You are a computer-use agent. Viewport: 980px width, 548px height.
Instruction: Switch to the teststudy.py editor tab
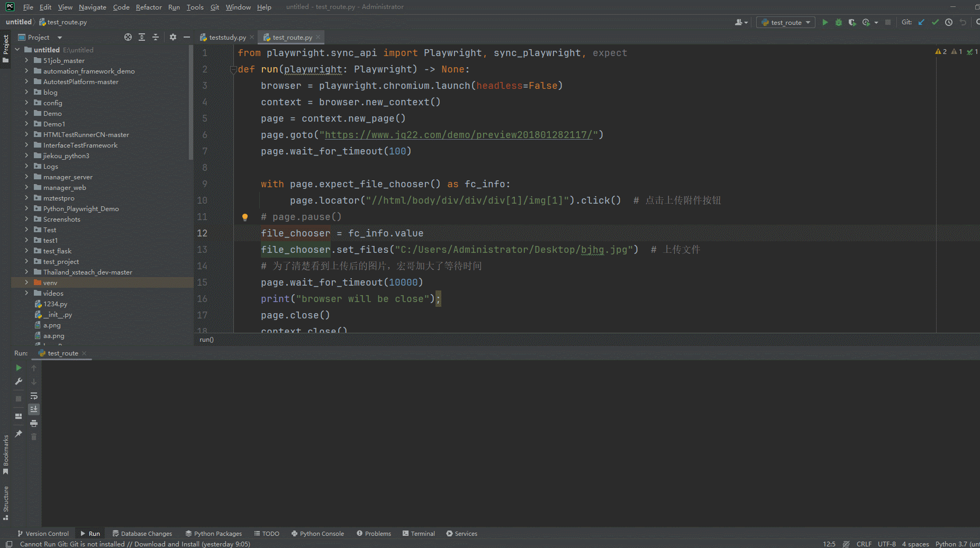click(227, 37)
